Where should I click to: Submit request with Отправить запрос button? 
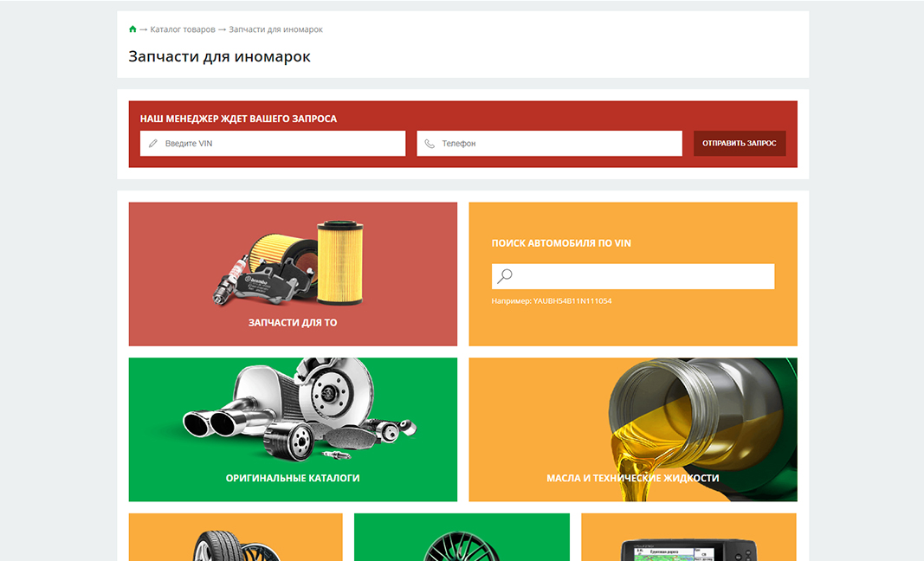click(x=740, y=143)
